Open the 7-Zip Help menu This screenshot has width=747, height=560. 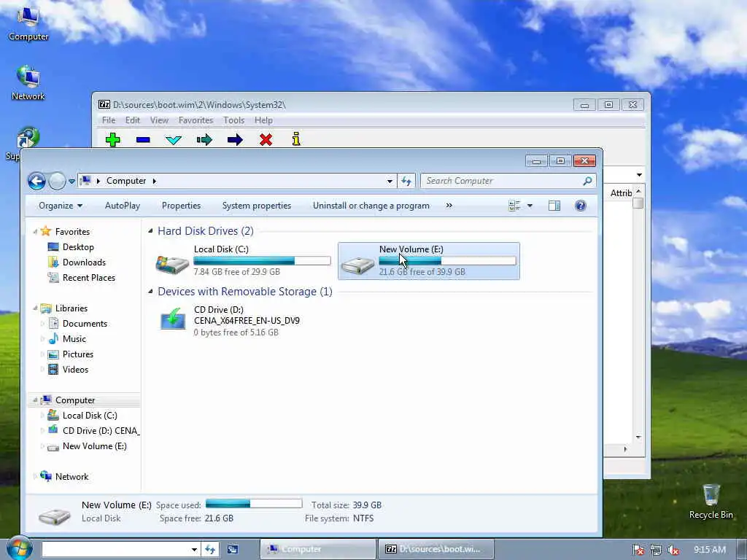[263, 120]
